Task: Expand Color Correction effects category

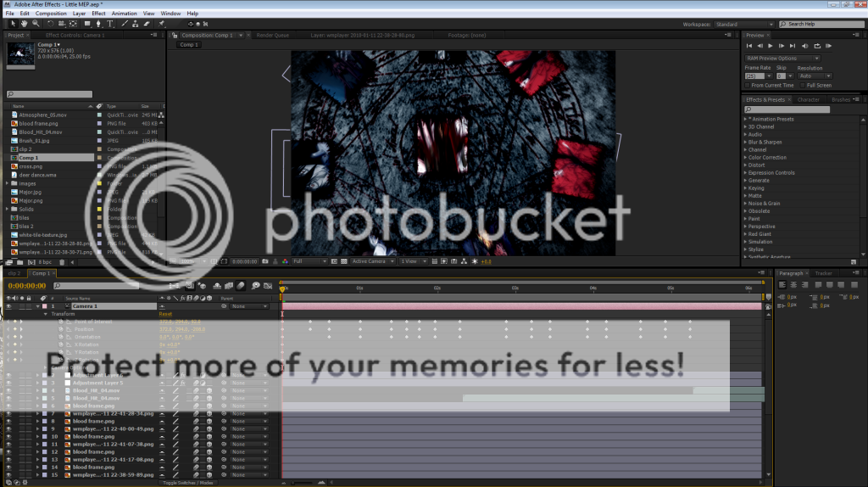Action: click(746, 157)
